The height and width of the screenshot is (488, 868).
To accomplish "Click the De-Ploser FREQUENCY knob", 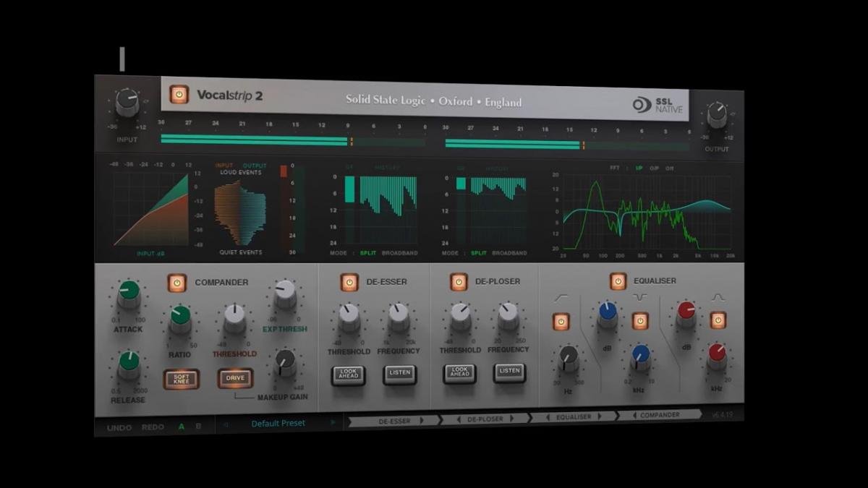I will pos(508,316).
